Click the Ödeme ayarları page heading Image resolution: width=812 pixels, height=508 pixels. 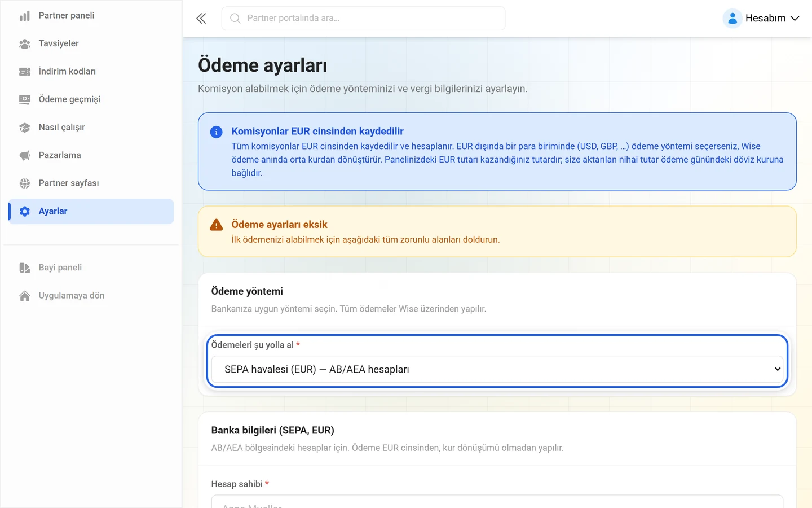[263, 65]
